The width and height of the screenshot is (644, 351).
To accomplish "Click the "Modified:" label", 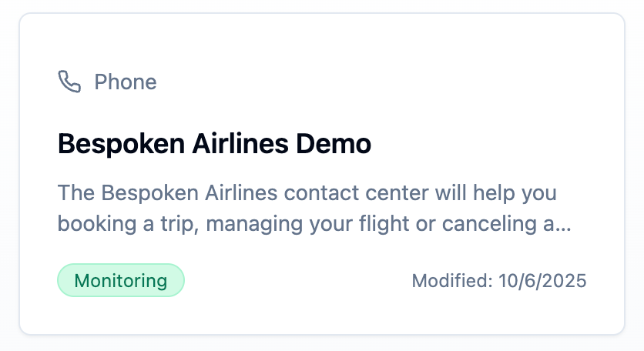I will pos(452,280).
